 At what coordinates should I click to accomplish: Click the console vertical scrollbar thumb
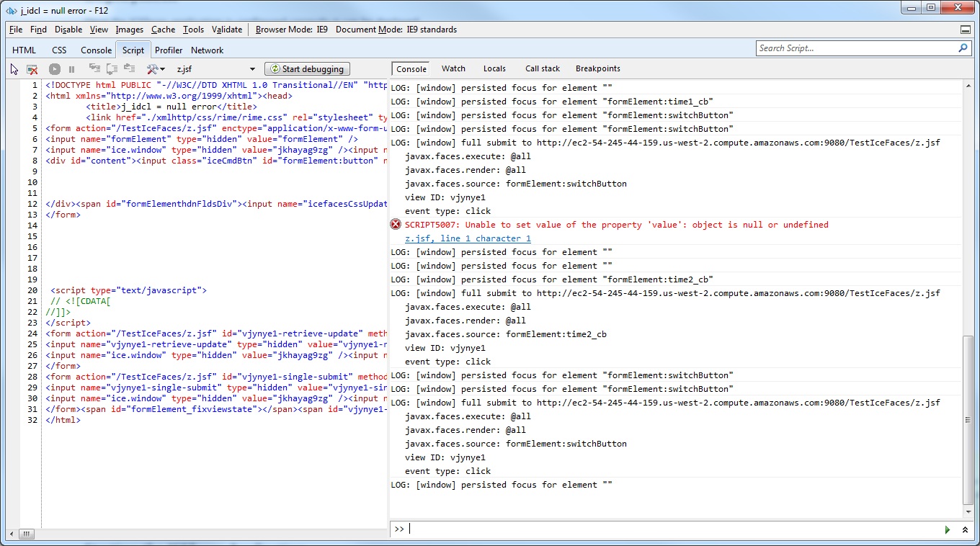(x=968, y=420)
